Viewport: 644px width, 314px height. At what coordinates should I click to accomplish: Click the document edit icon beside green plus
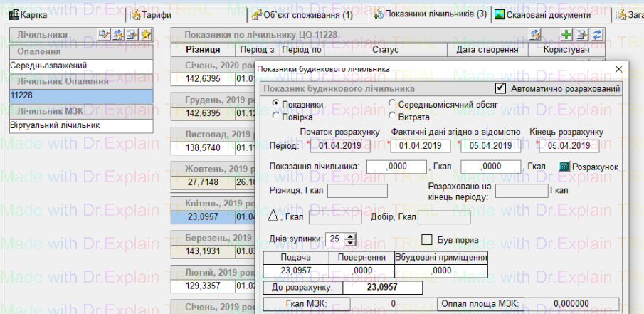click(x=582, y=35)
